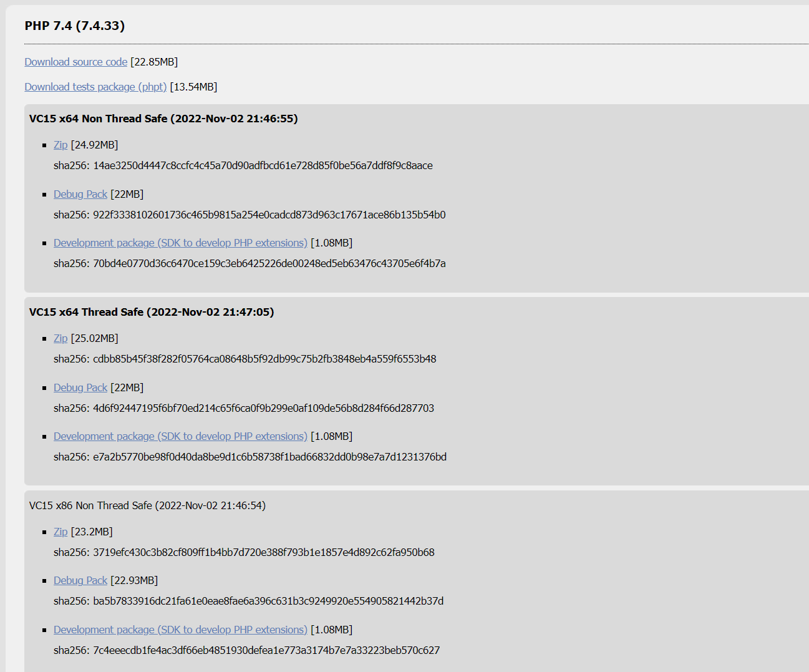Screen dimensions: 809x672
Task: Download Debug Pack for x64 Thread Safe
Action: coord(80,387)
